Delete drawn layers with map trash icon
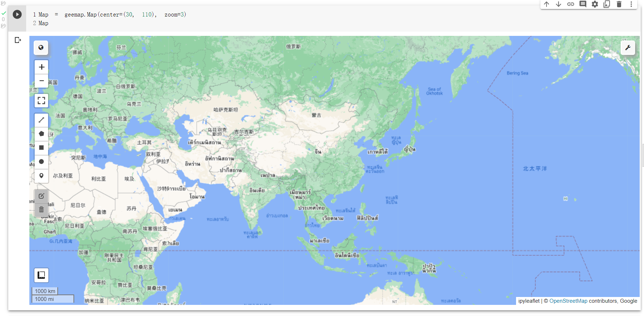 click(42, 210)
